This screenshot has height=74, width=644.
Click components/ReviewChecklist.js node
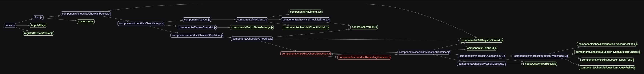click(197, 27)
